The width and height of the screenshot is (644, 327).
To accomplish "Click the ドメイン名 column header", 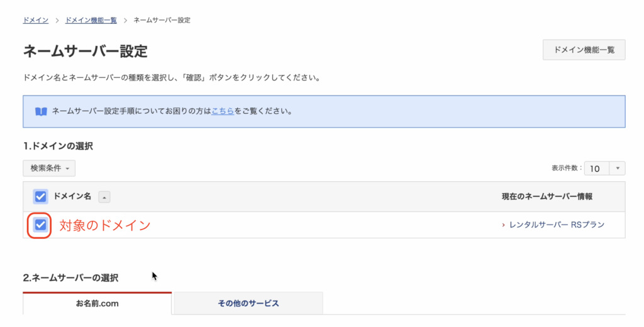I will pos(72,197).
